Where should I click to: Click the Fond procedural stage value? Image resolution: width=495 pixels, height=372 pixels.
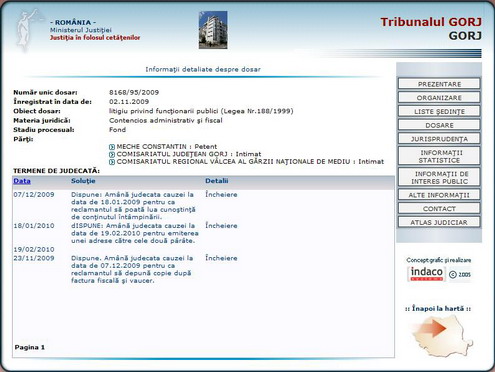coord(117,130)
